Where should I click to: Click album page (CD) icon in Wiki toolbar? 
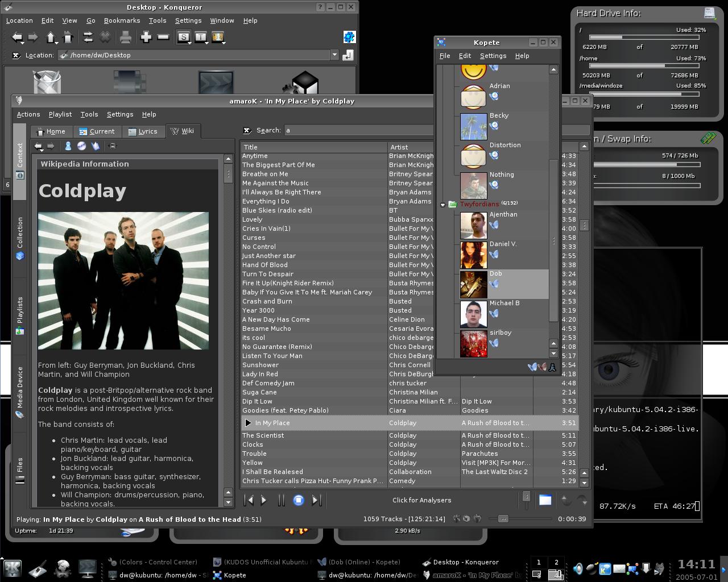pos(81,146)
